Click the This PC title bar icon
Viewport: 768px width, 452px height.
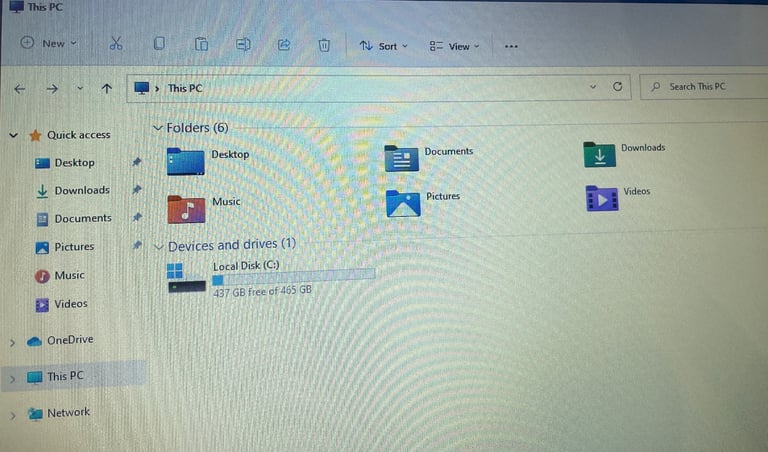[16, 6]
